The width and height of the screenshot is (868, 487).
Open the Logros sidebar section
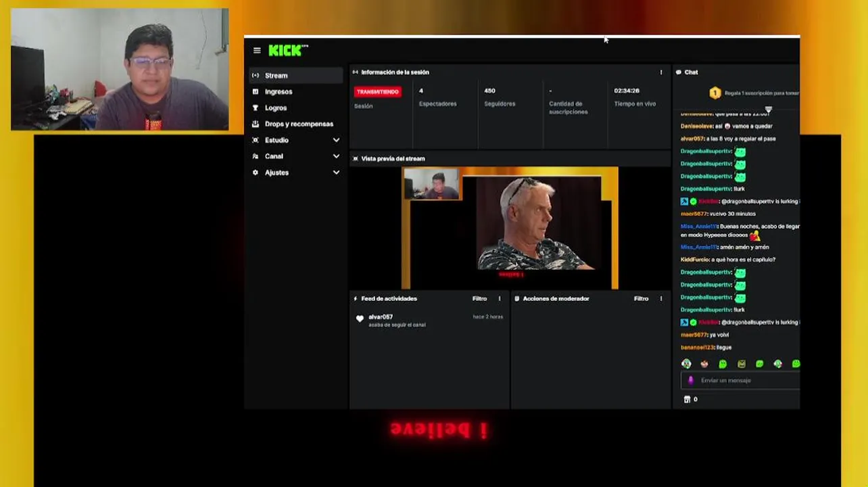click(295, 108)
